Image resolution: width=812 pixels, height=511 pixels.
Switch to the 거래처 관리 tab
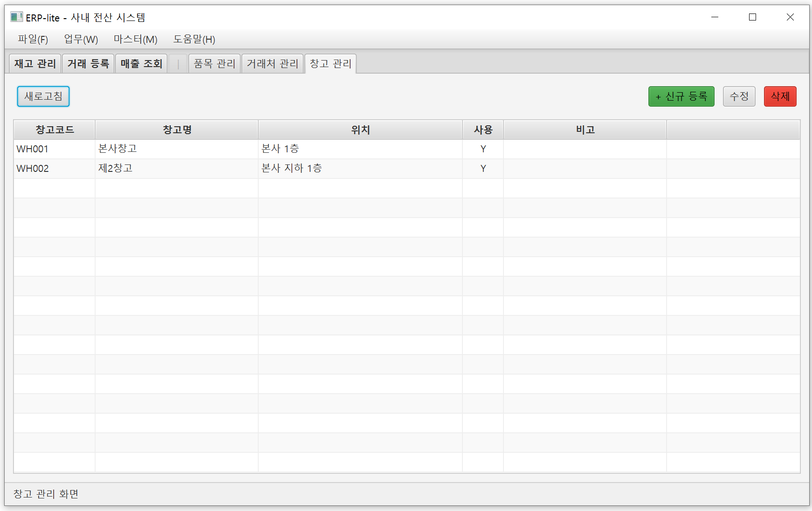(272, 64)
